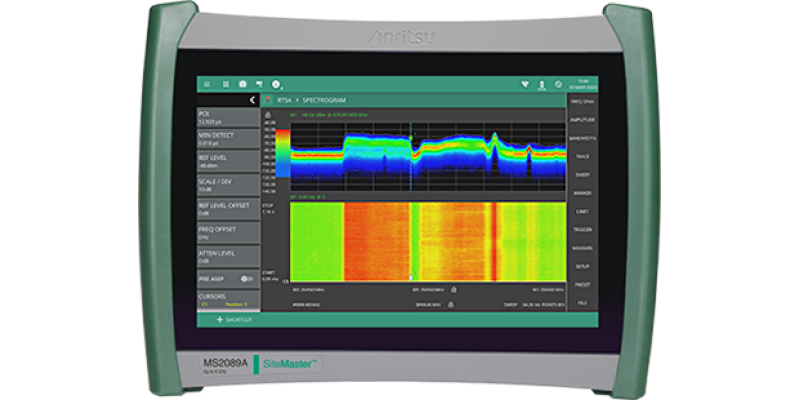Open the AMPLITUDE menu

(583, 120)
